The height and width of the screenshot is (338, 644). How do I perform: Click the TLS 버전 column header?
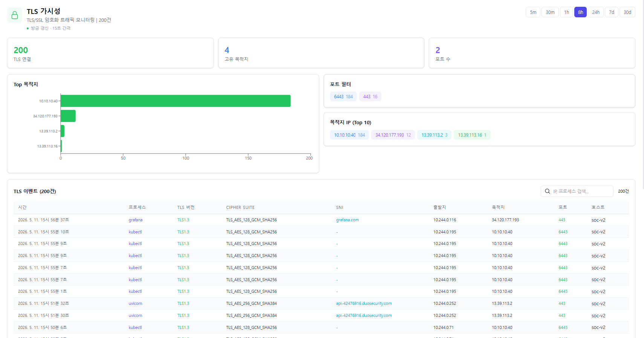click(186, 207)
